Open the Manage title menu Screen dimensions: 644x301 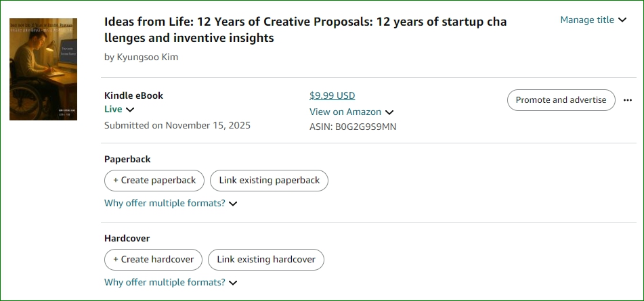click(587, 20)
